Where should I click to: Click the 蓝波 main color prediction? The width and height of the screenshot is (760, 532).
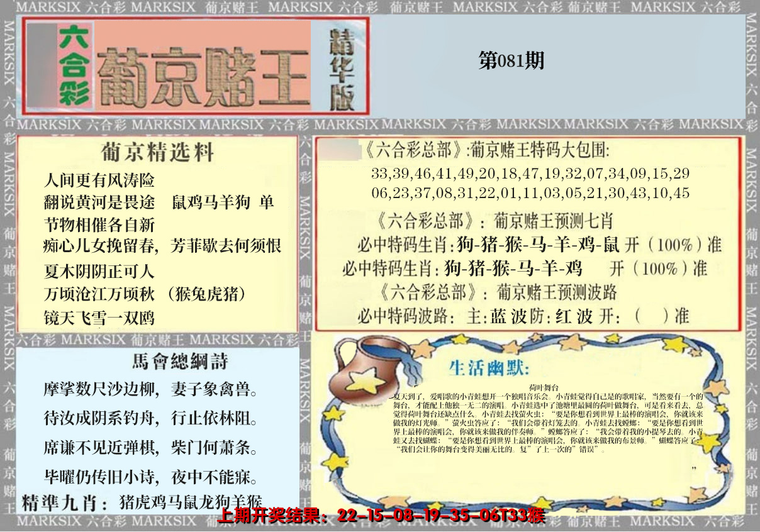tap(508, 316)
